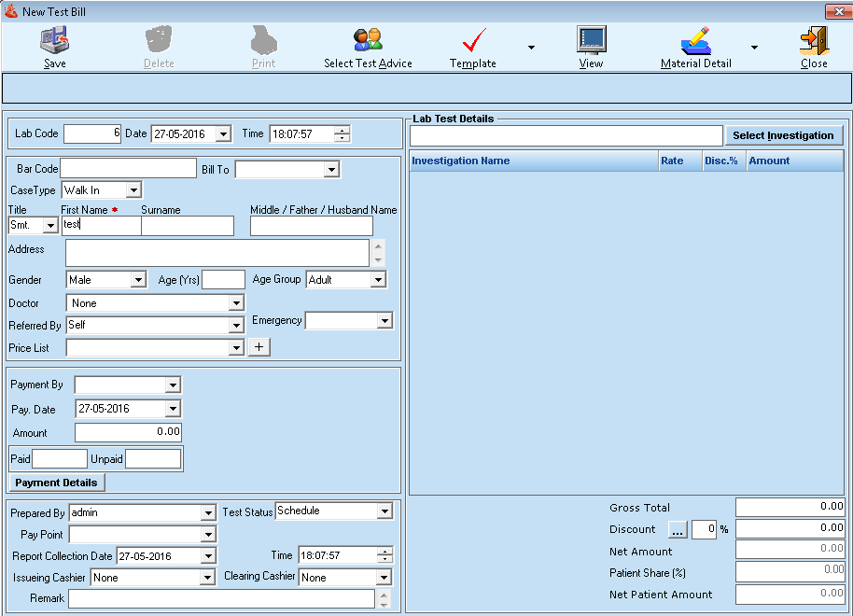Click the Investigation Name column header
853x616 pixels.
(x=534, y=161)
